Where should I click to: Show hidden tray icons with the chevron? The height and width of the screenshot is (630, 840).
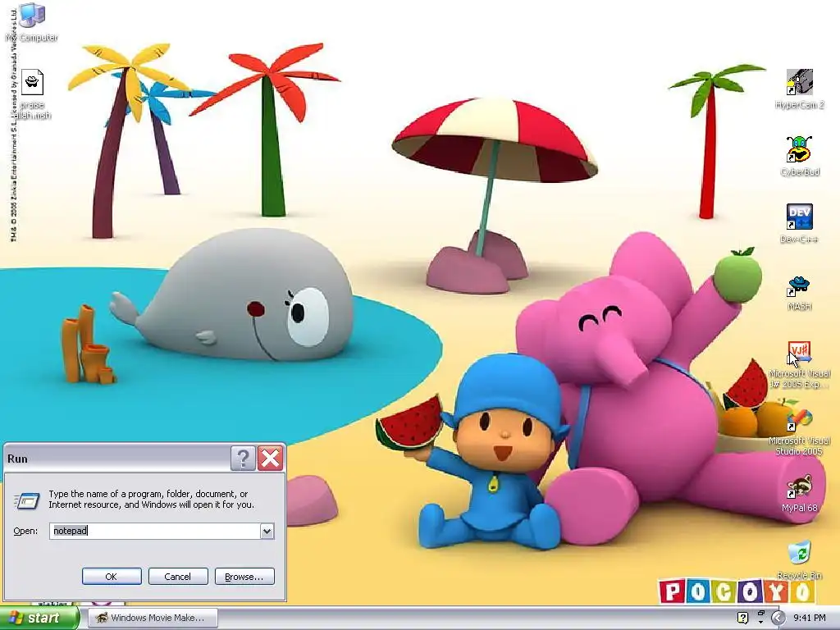778,618
